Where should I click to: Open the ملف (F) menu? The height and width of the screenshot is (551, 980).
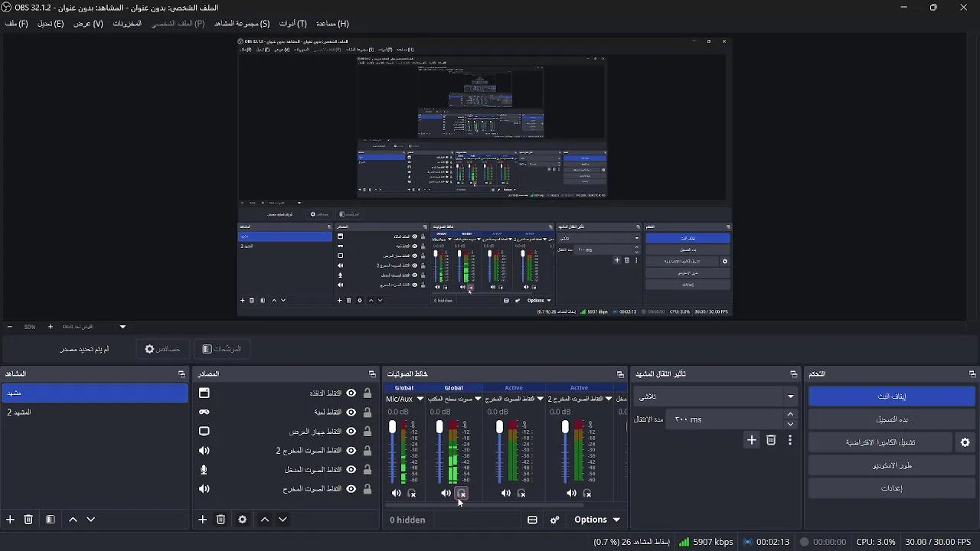coord(16,24)
